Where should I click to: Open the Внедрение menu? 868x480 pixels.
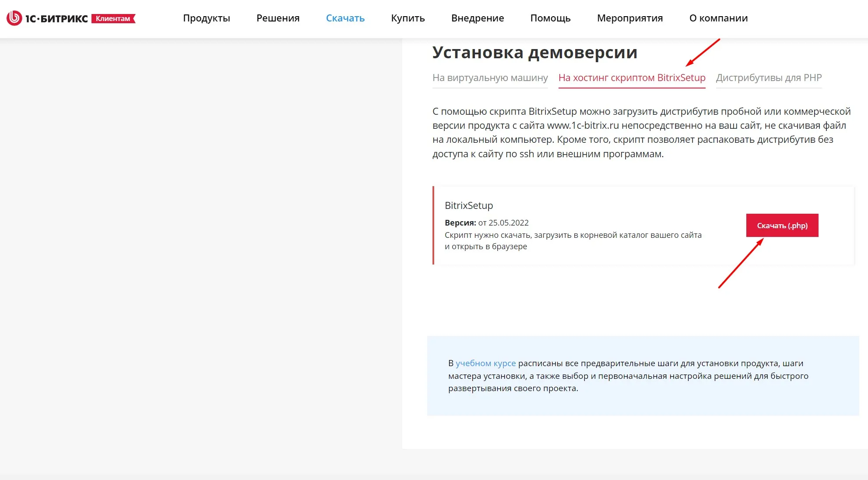(478, 18)
